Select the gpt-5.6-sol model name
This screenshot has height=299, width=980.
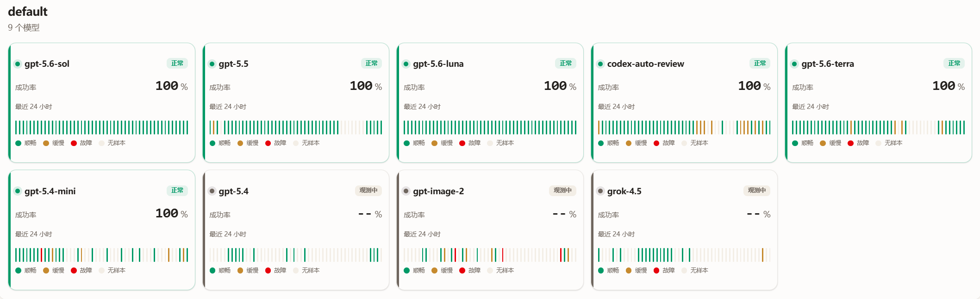click(x=47, y=64)
